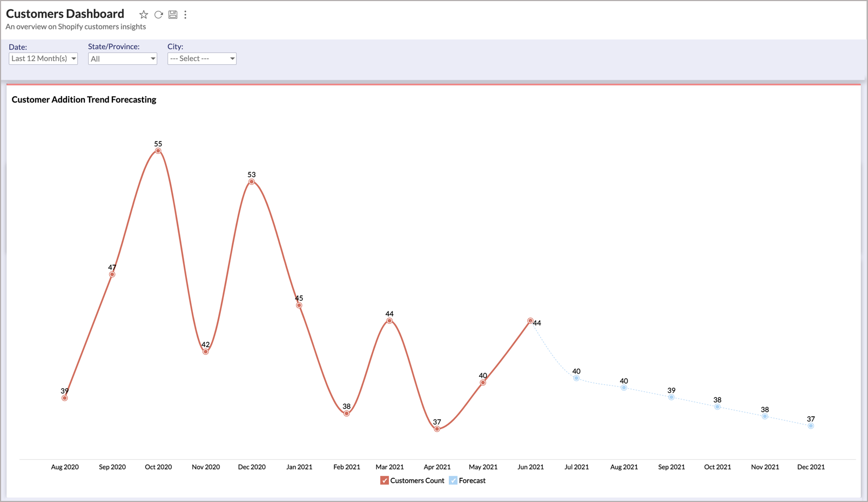Click the Mar 2021 data point at 44

tap(389, 321)
